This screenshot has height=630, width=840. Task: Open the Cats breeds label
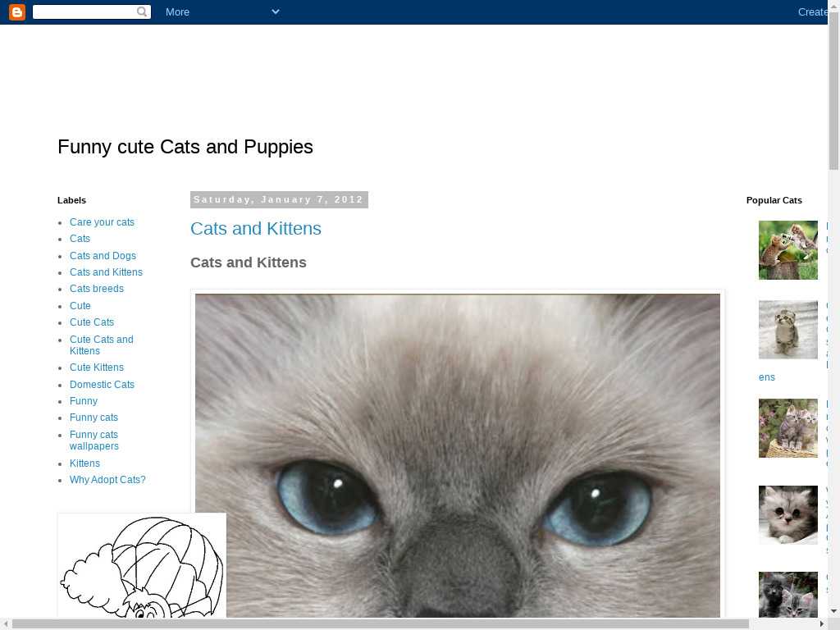pos(97,288)
